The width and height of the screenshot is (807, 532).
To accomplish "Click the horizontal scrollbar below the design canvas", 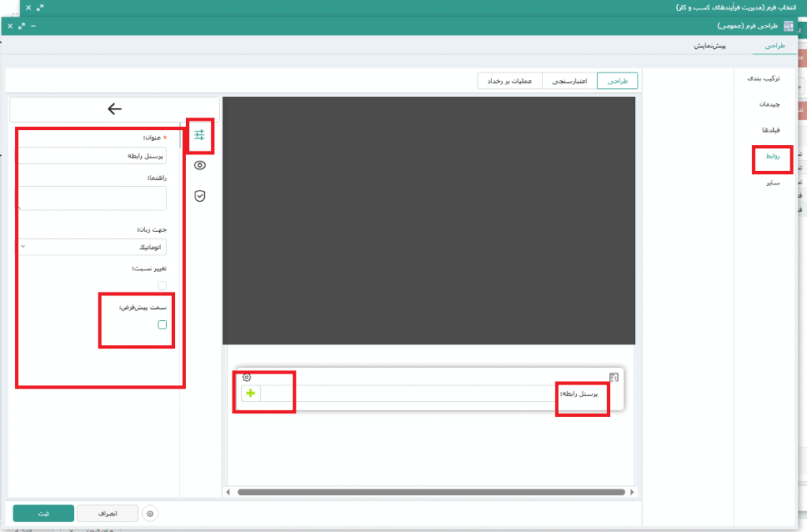I will (430, 493).
